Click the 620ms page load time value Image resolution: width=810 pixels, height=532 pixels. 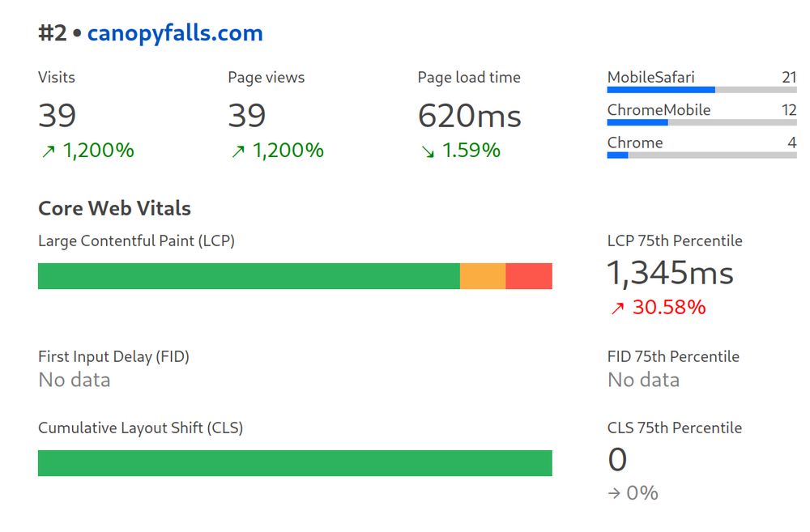469,115
